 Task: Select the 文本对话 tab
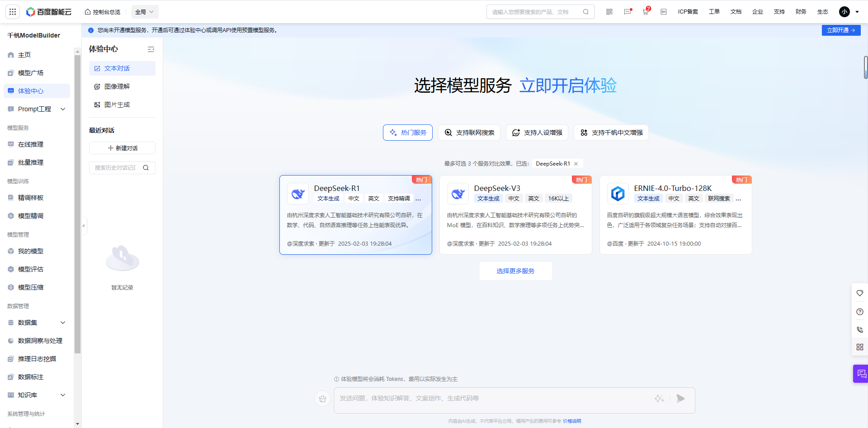122,68
